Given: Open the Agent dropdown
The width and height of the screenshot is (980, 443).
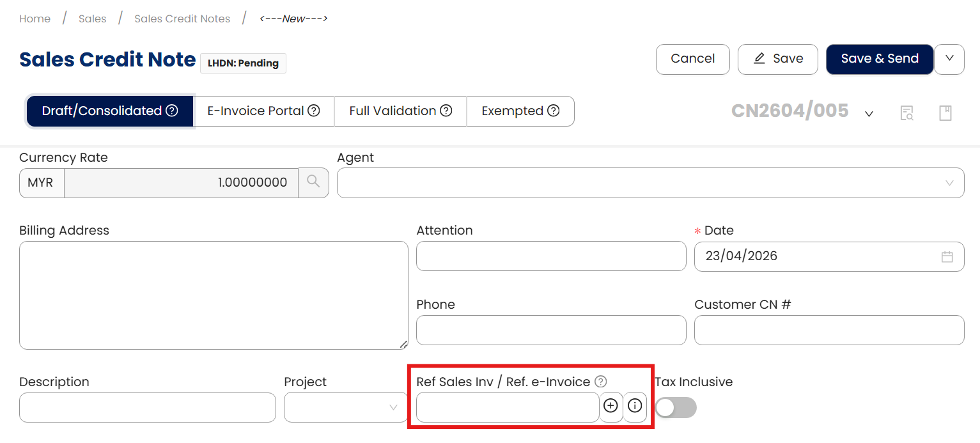Looking at the screenshot, I should [x=650, y=183].
